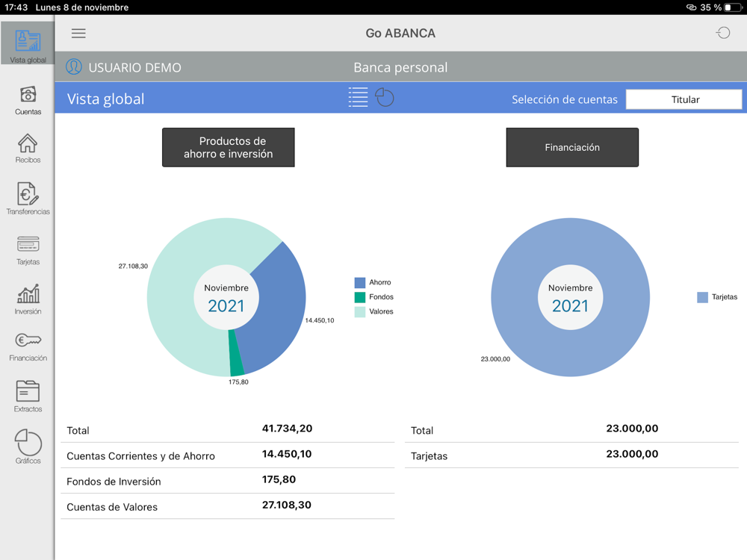This screenshot has height=560, width=747.
Task: Open Cuentas in the sidebar
Action: coord(28,101)
